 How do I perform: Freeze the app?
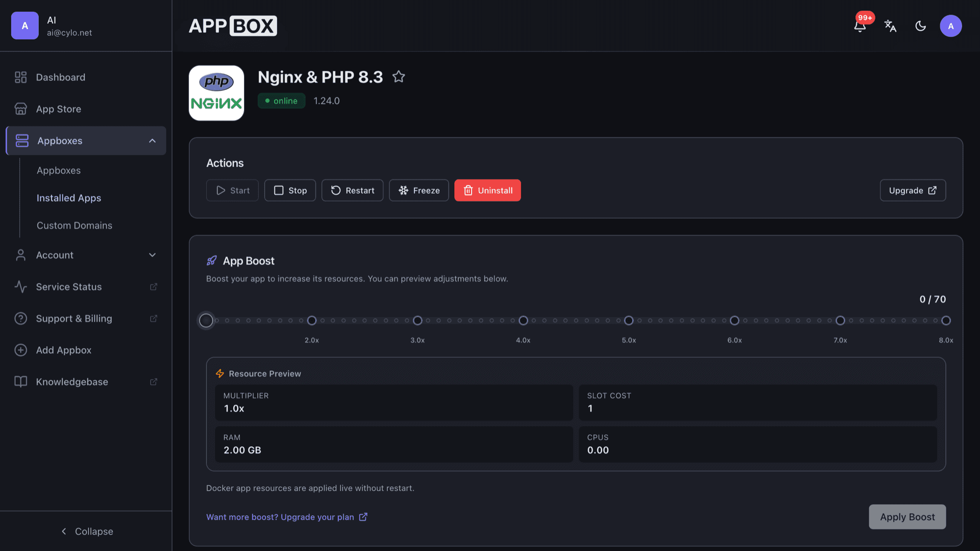(x=419, y=190)
